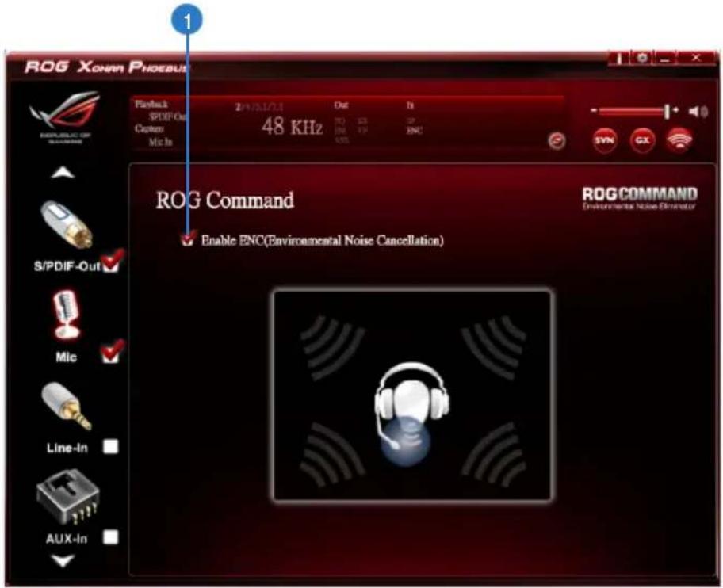Raise volume with the plus button
The width and height of the screenshot is (723, 588).
(x=676, y=110)
